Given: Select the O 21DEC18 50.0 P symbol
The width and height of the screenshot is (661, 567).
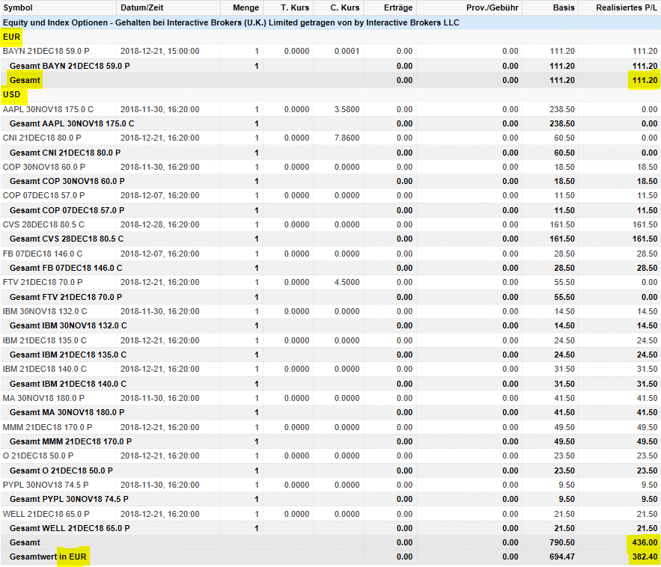Looking at the screenshot, I should coord(38,456).
